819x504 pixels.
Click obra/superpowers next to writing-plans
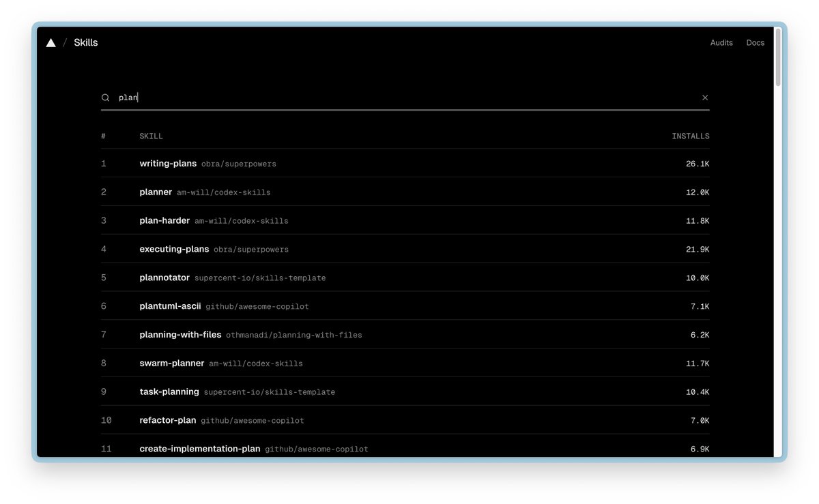(239, 164)
